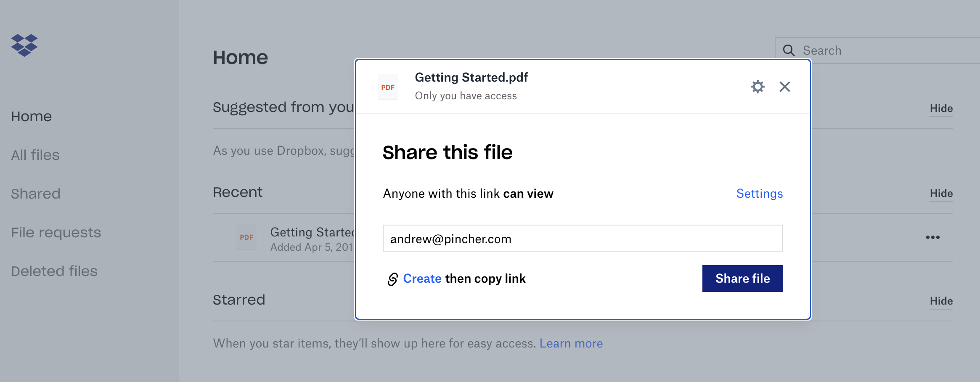Open the link Settings

759,194
